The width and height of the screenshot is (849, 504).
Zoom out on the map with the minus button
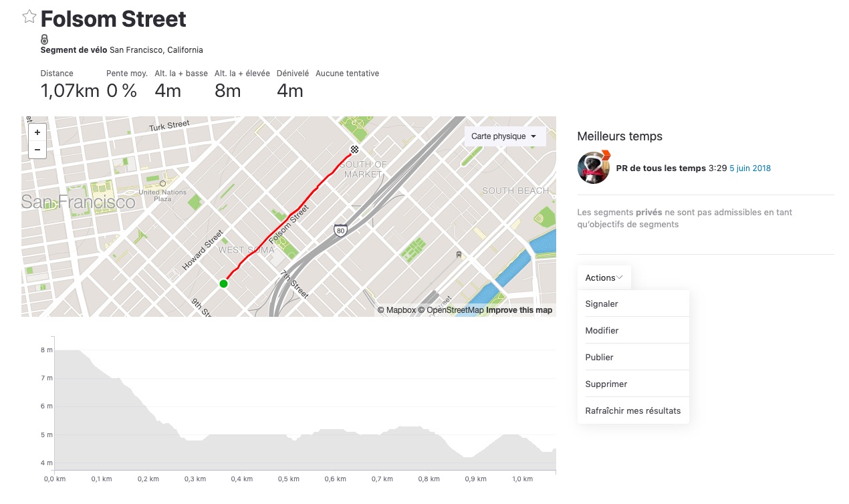tap(37, 150)
